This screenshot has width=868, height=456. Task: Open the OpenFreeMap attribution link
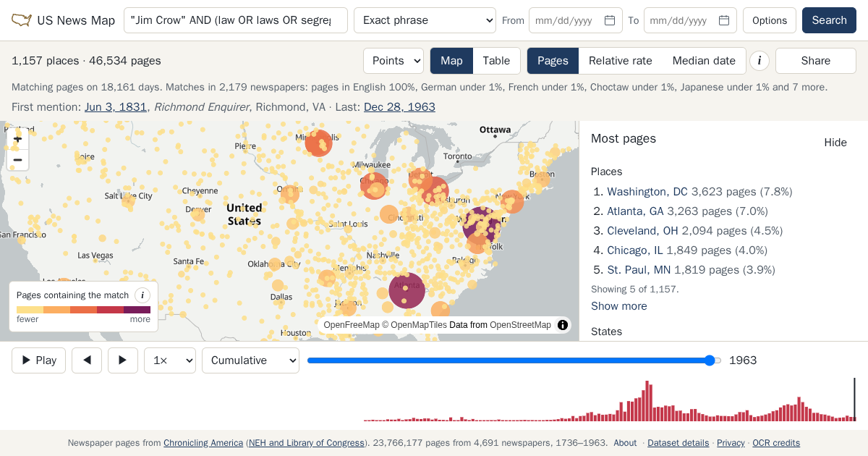click(352, 325)
